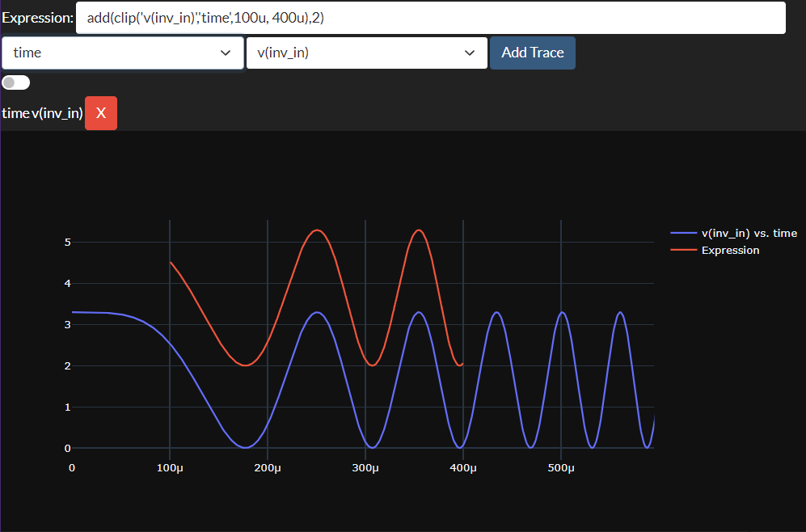Image resolution: width=806 pixels, height=532 pixels.
Task: Click the 3 tick label on y-axis
Action: click(x=68, y=324)
